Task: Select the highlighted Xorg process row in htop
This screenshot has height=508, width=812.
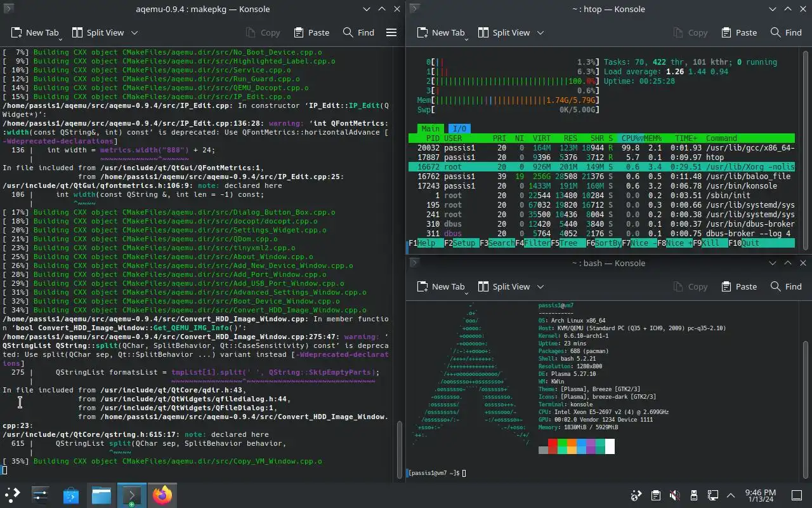Action: coord(601,166)
